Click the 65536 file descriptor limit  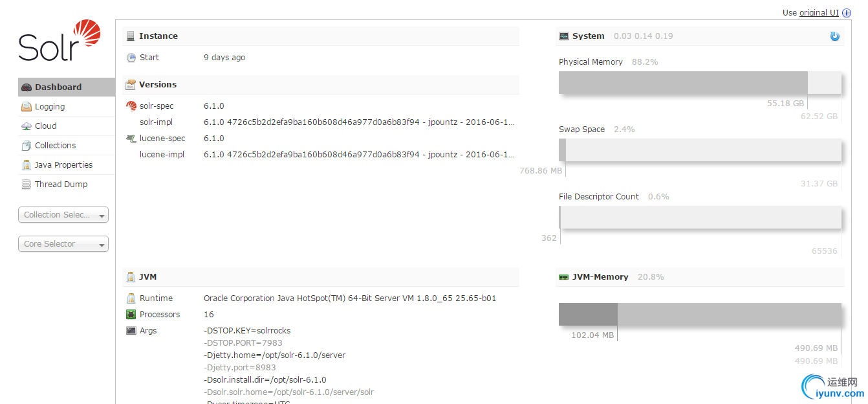pyautogui.click(x=825, y=251)
